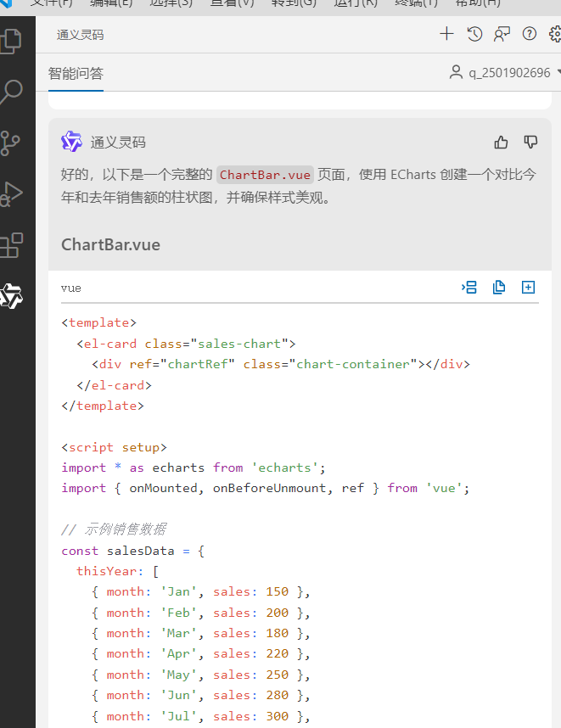Click the 'Mar' sales 180 row
This screenshot has height=728, width=561.
tap(200, 633)
